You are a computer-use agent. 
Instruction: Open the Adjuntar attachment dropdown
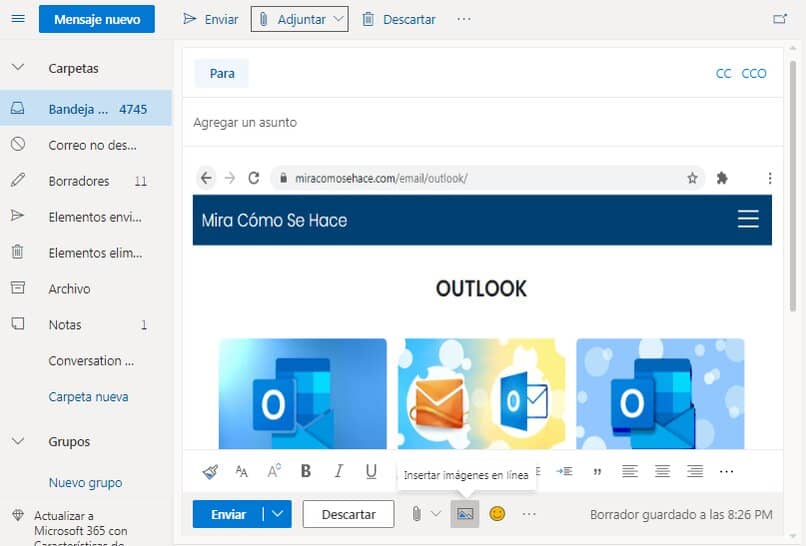[300, 19]
